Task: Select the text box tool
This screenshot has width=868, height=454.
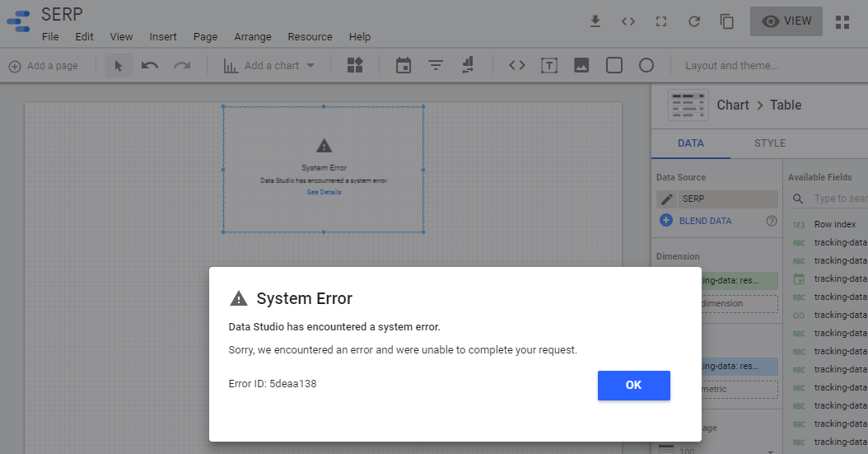Action: coord(548,66)
